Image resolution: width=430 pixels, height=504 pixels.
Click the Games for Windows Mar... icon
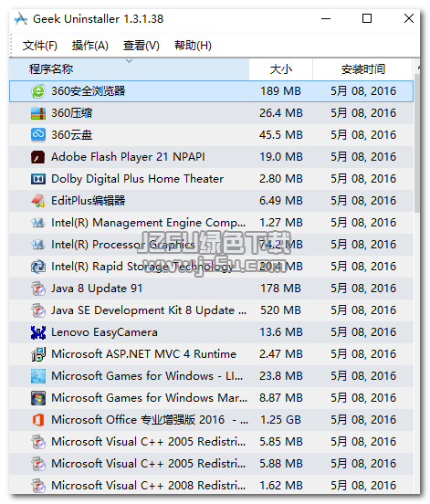(38, 398)
